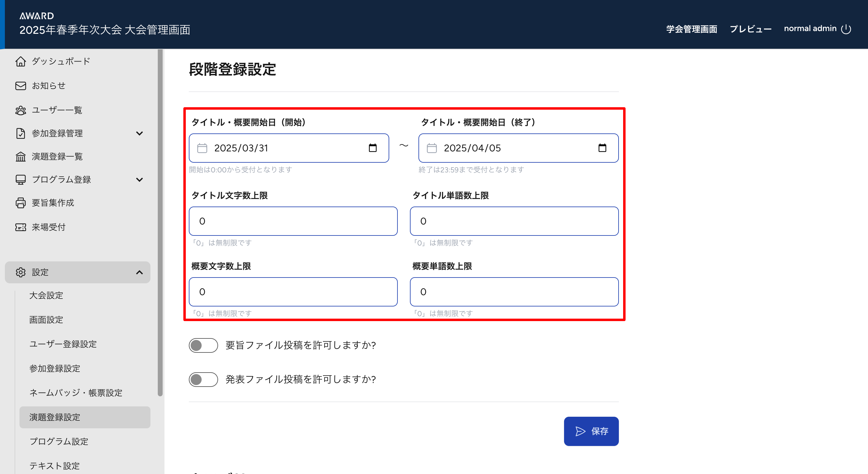
Task: Open the end date calendar picker
Action: pos(602,148)
